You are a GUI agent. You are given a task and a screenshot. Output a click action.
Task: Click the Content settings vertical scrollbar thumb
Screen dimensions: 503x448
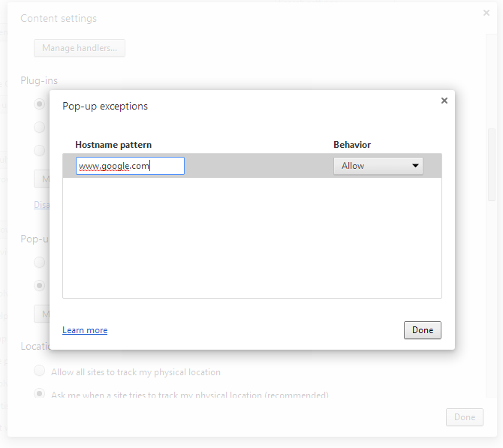pyautogui.click(x=492, y=164)
